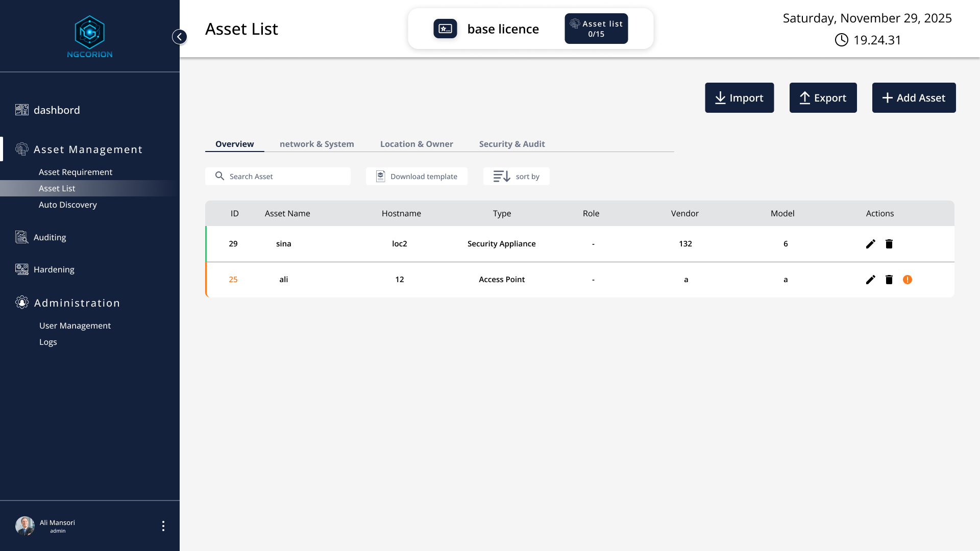Image resolution: width=980 pixels, height=551 pixels.
Task: Open Auto Discovery in the sidebar
Action: pos(68,205)
